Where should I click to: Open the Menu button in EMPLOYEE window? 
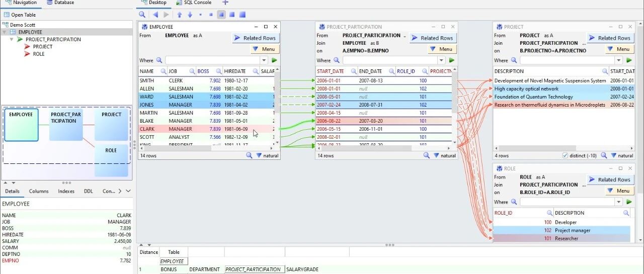point(265,49)
